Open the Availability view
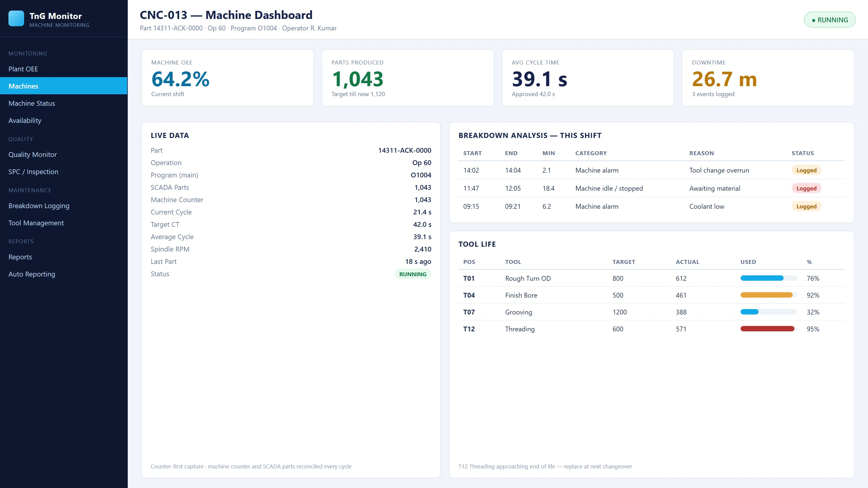The height and width of the screenshot is (488, 868). 64,120
